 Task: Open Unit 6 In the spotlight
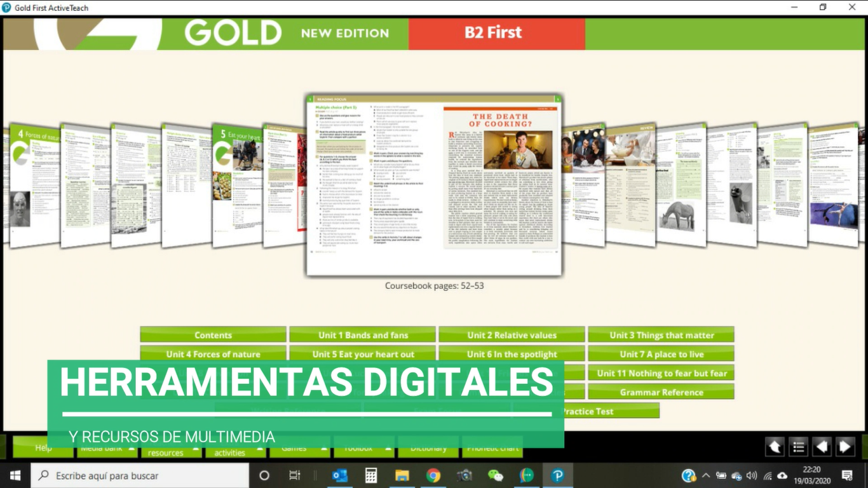pyautogui.click(x=512, y=354)
